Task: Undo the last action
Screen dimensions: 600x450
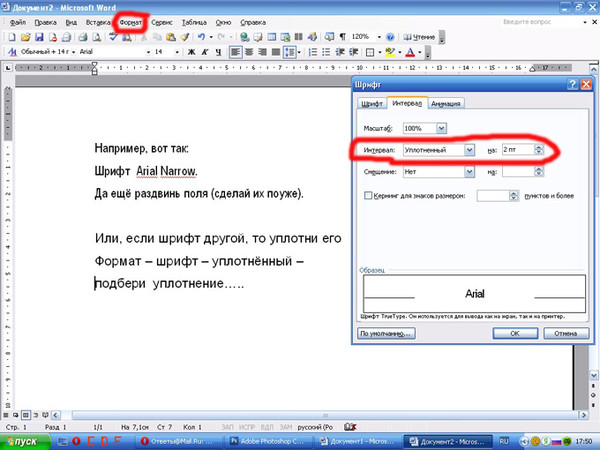Action: (x=201, y=37)
